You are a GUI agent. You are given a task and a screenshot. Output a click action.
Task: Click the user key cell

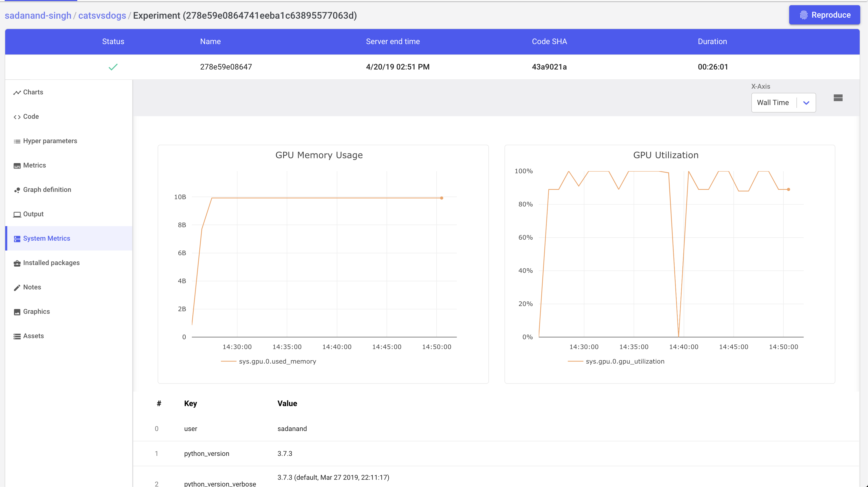(190, 429)
